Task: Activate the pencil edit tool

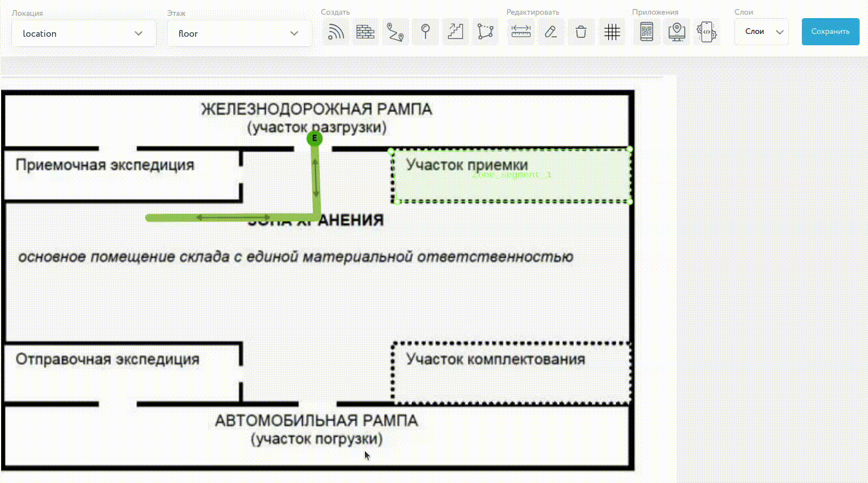Action: pyautogui.click(x=551, y=32)
